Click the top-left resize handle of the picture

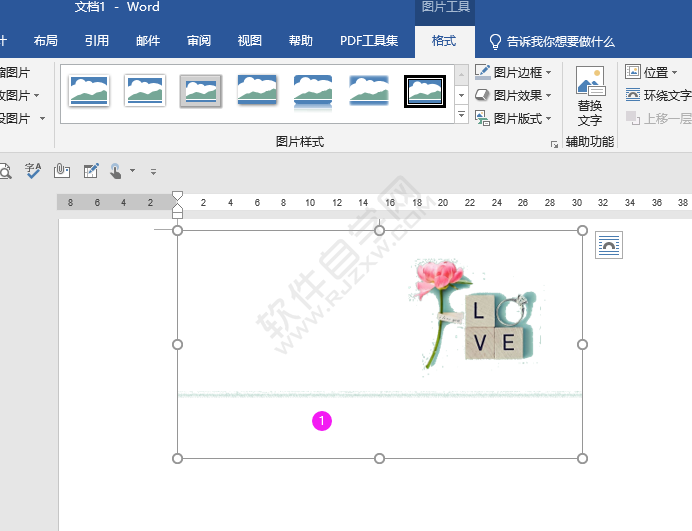pyautogui.click(x=177, y=230)
